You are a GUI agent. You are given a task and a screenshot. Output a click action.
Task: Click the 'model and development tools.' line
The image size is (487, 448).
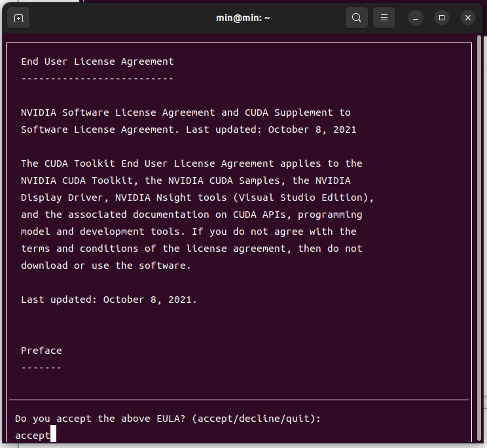coord(189,232)
